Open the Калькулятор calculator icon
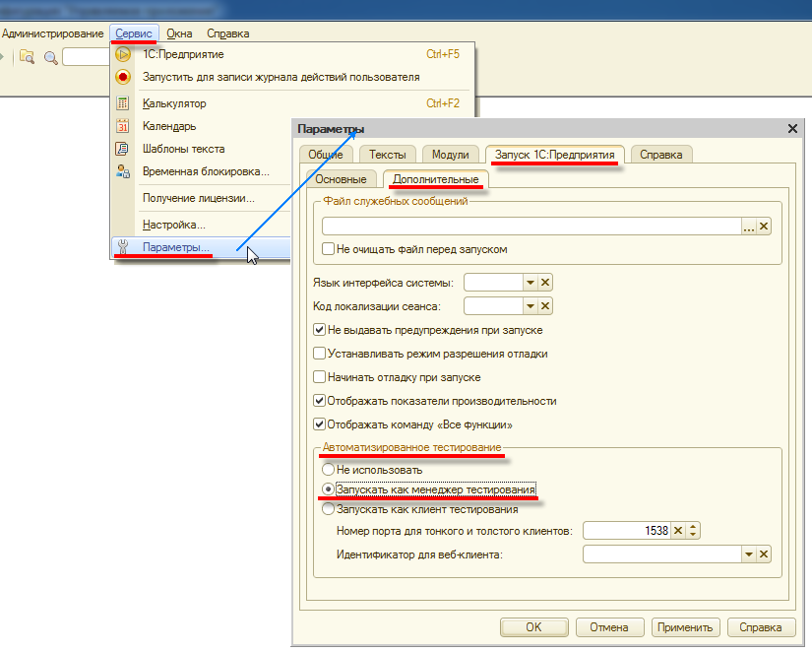812x652 pixels. 123,103
